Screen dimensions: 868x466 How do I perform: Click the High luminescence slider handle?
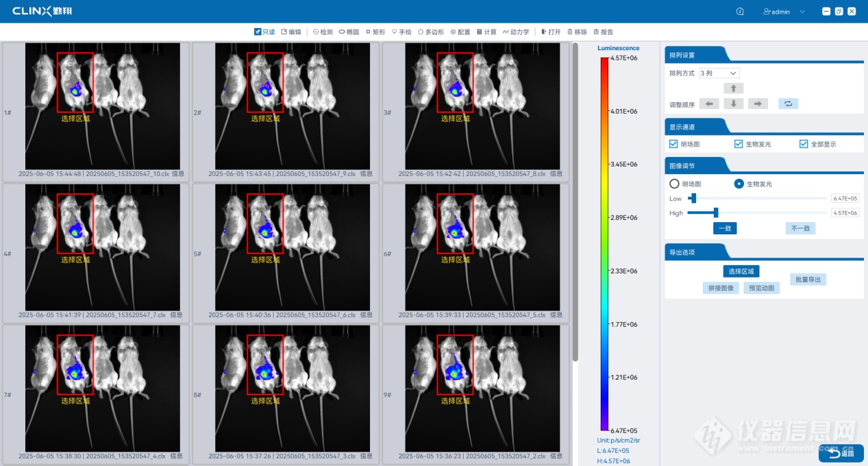[x=716, y=213]
